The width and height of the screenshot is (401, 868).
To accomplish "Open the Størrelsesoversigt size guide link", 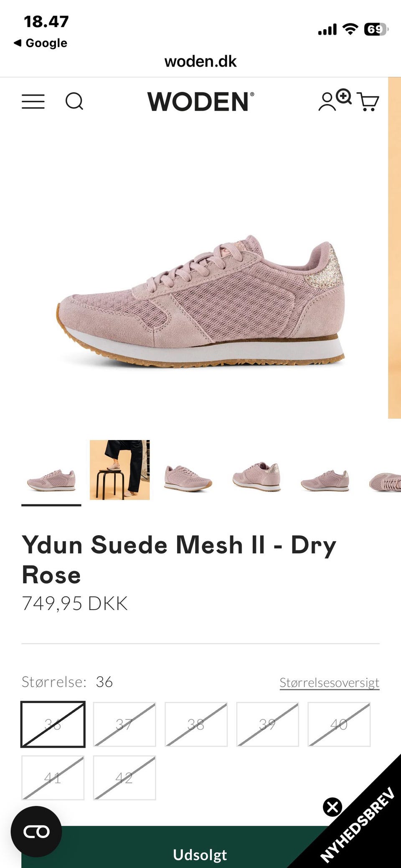I will [x=330, y=683].
